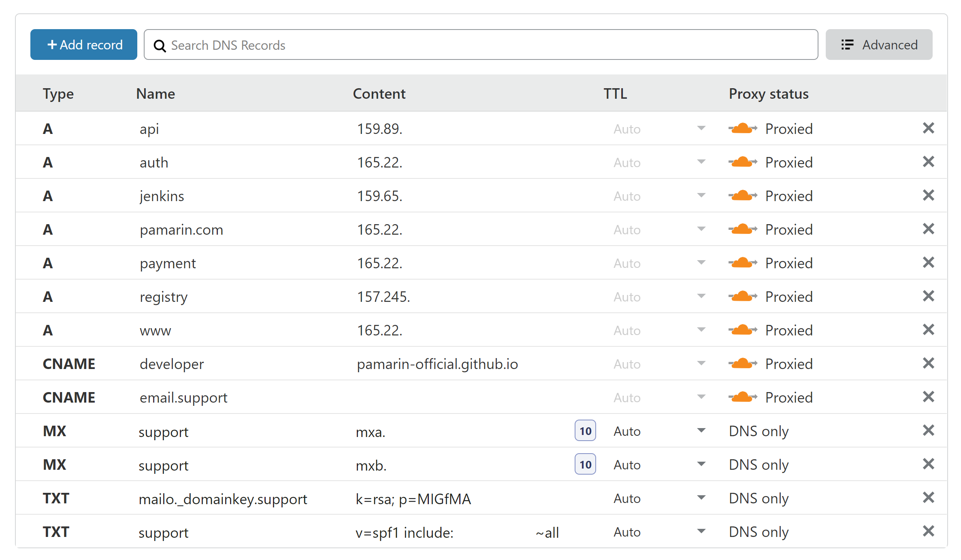Expand TTL dropdown for www record
This screenshot has width=961, height=560.
[701, 330]
